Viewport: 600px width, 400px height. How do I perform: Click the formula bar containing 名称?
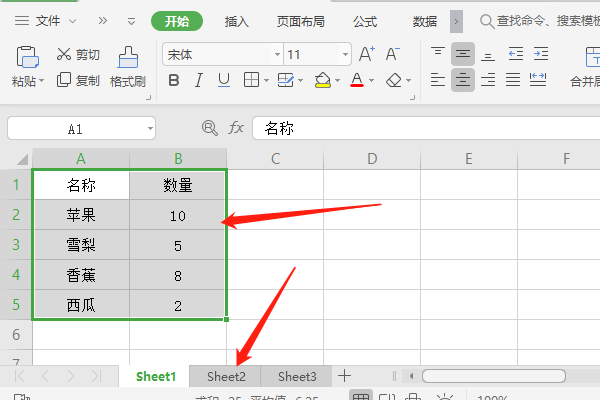(426, 128)
